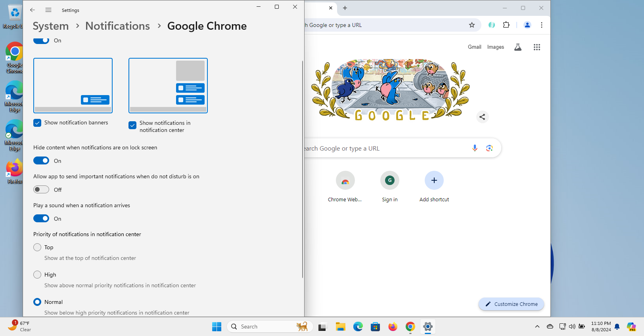Share the Google Doodle
The image size is (644, 336).
pos(482,117)
